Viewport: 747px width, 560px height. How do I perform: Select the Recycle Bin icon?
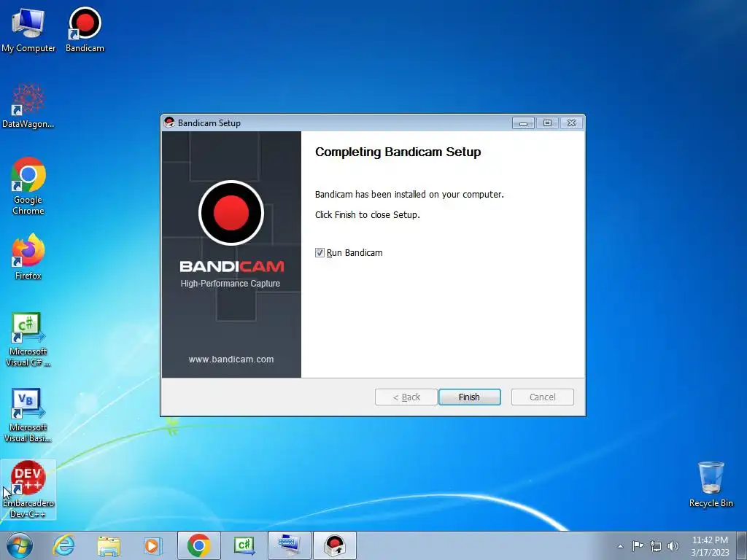tap(711, 484)
